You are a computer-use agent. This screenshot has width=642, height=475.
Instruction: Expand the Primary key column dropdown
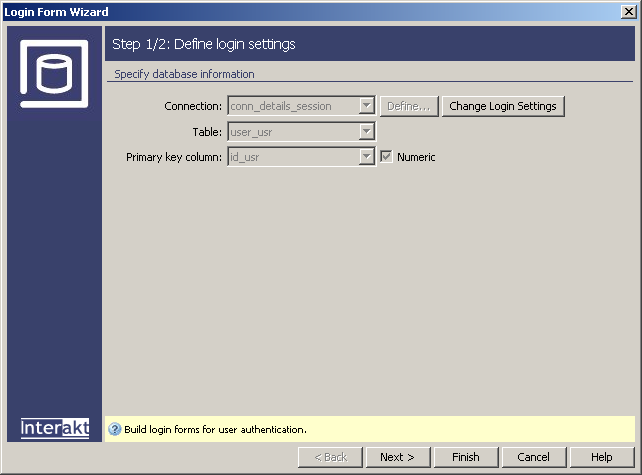[367, 157]
